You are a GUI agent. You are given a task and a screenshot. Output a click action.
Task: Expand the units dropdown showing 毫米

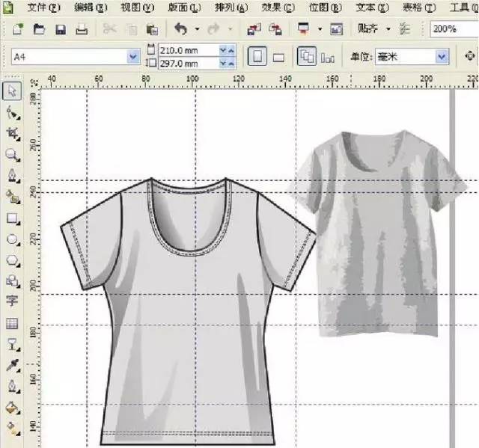click(x=442, y=56)
